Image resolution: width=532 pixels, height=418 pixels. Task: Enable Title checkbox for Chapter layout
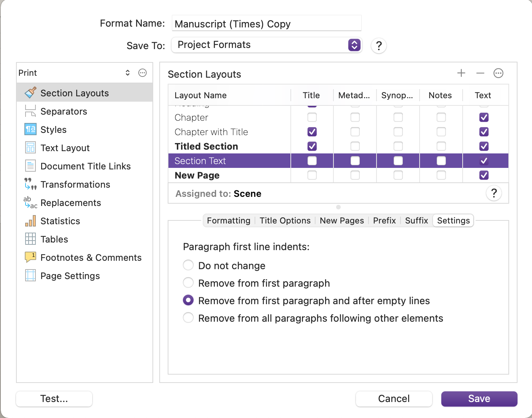(x=312, y=117)
